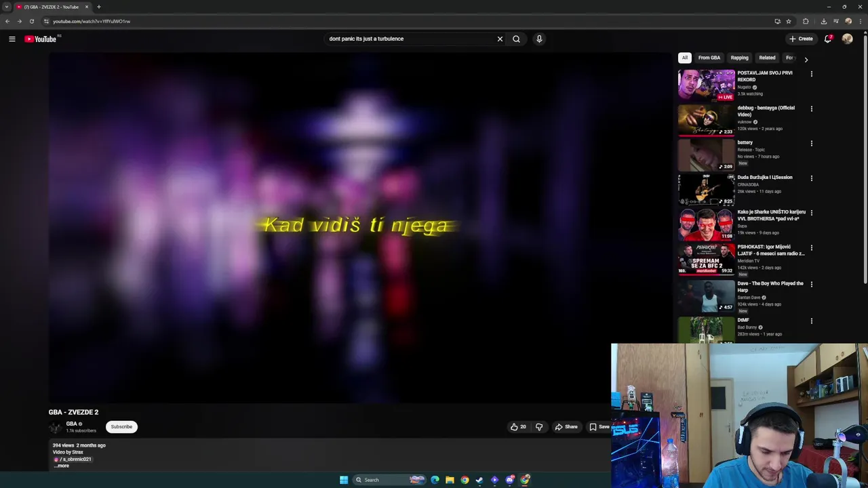Screen dimensions: 868x488
Task: Open the POSTAVLJAM SVOJ PRVI REKORD live thumbnail
Action: tap(706, 85)
